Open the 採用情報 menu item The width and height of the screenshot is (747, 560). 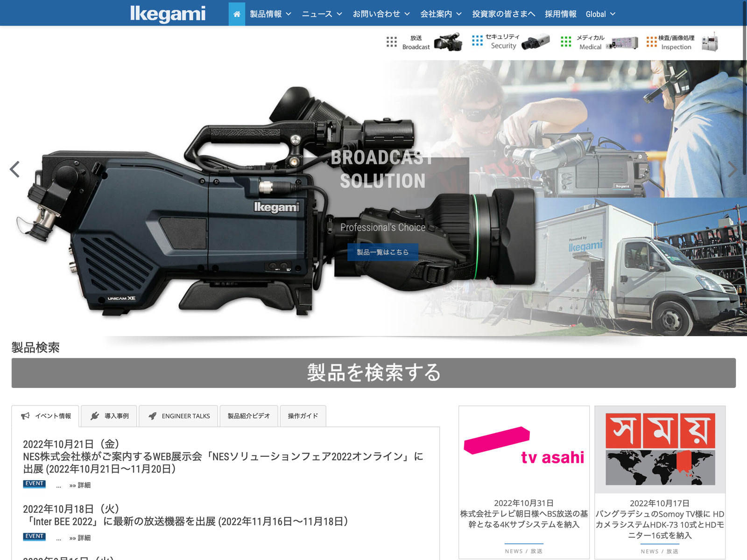coord(560,14)
